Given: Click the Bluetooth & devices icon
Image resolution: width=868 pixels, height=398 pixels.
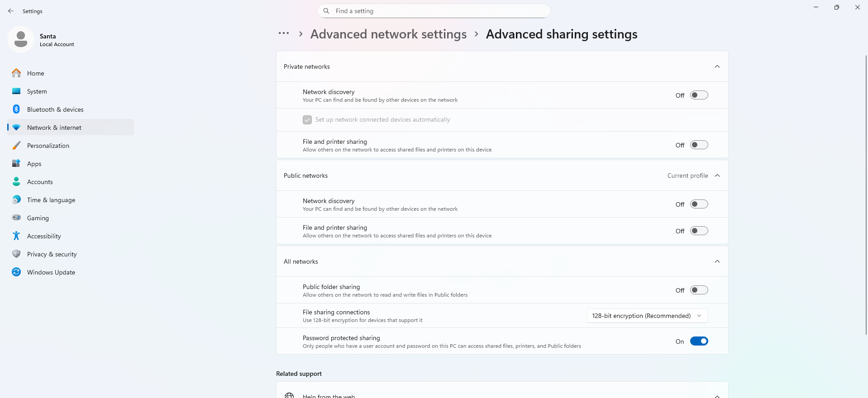Looking at the screenshot, I should click(16, 109).
